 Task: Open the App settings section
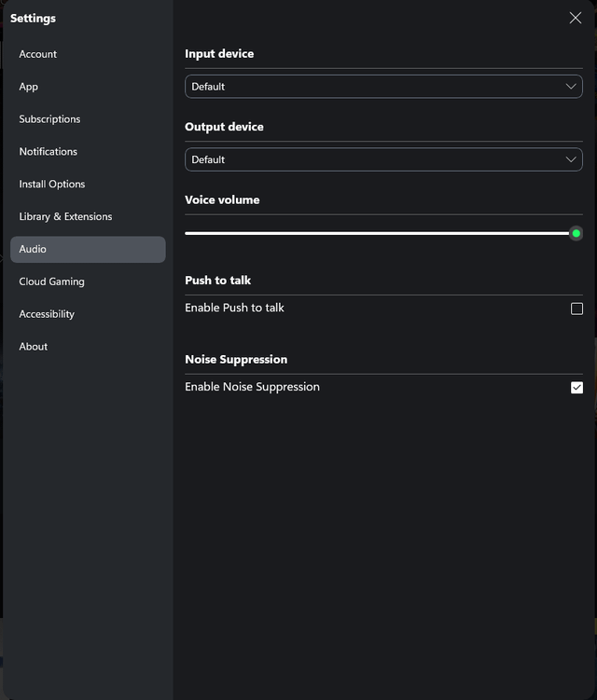pos(29,87)
